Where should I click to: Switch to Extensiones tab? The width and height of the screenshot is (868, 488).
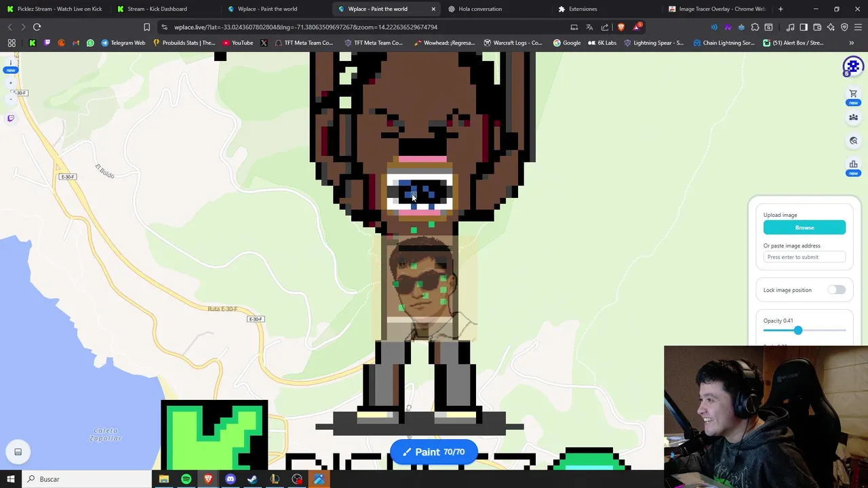(x=605, y=9)
